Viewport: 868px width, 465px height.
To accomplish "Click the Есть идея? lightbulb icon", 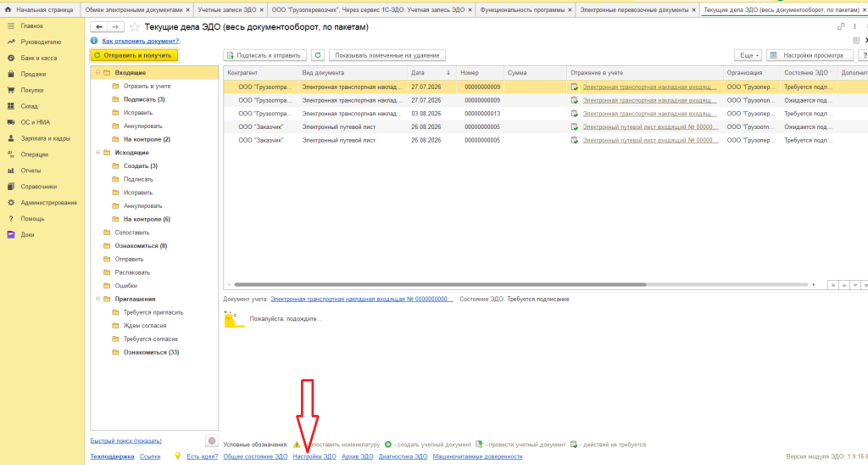I will point(178,457).
